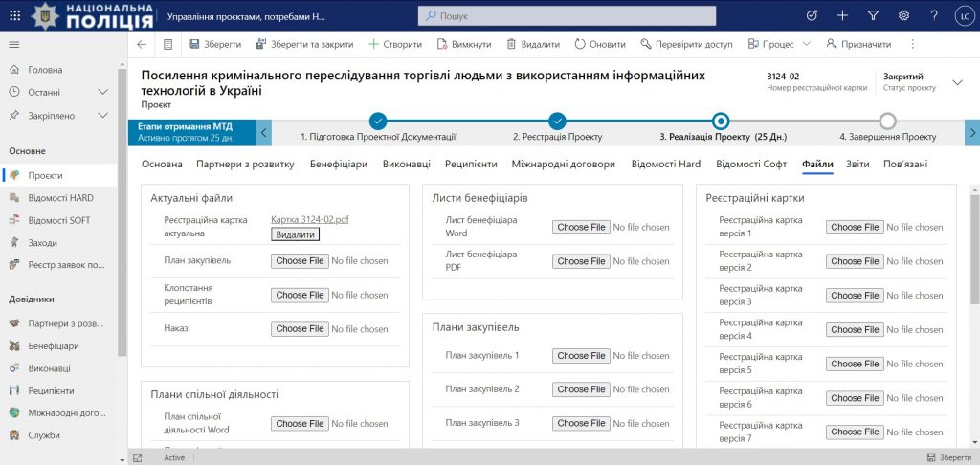Choose a file for Наказ
The image size is (980, 465).
[x=300, y=329]
